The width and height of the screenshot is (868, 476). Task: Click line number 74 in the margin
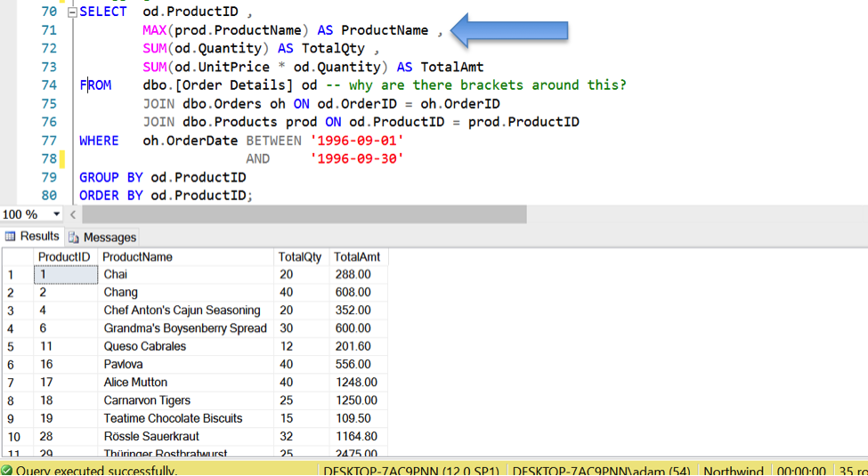pos(49,85)
